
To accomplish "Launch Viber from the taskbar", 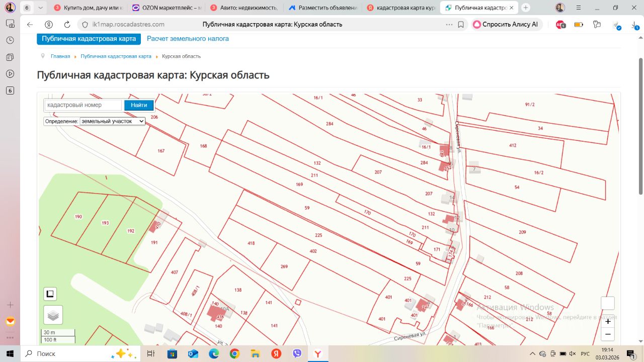I will point(297,353).
